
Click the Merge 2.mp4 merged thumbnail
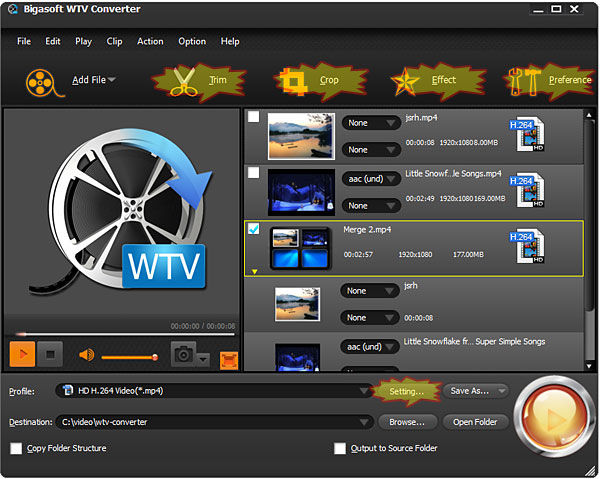click(300, 248)
